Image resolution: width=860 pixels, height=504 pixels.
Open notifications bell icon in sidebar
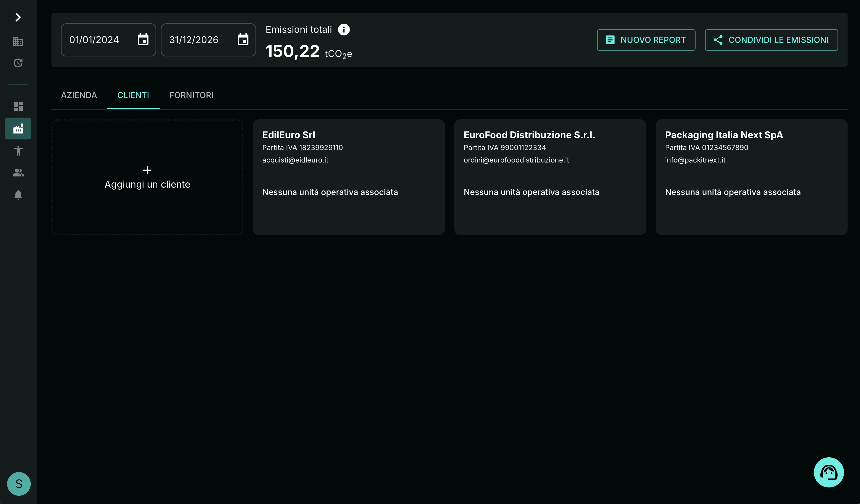tap(18, 195)
